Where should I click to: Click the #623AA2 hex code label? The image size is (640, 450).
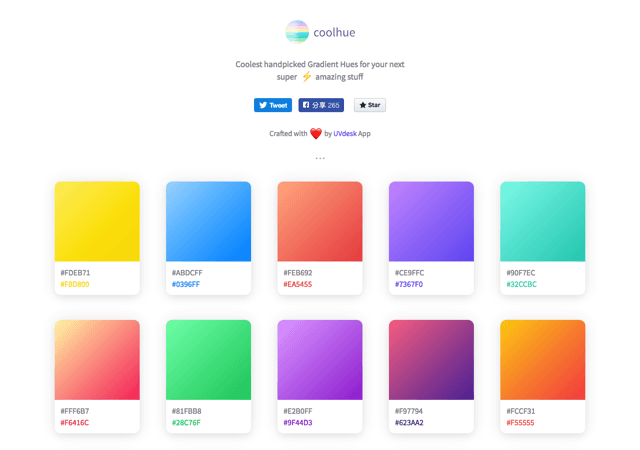[x=409, y=423]
